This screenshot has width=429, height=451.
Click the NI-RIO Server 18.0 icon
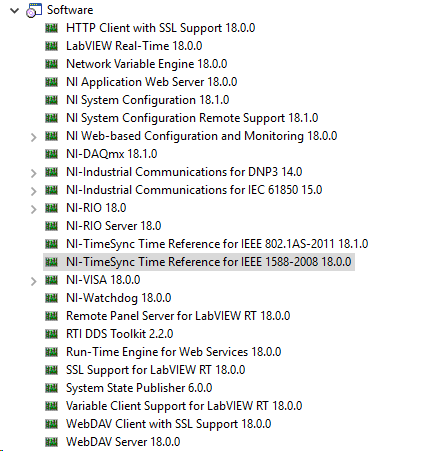(51, 226)
